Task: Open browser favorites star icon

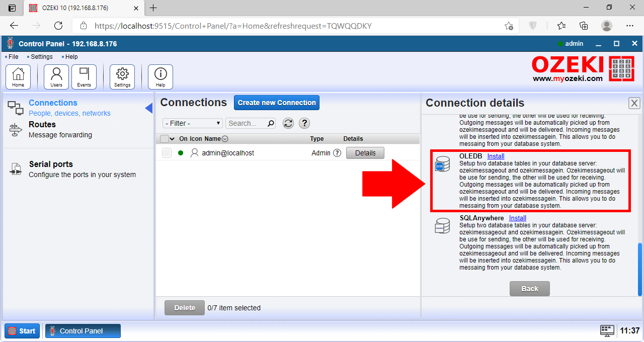Action: (x=561, y=26)
